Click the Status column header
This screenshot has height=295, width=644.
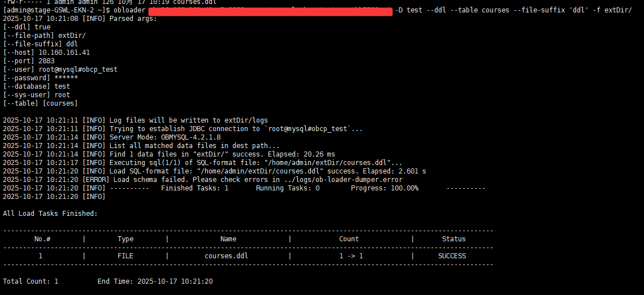453,239
